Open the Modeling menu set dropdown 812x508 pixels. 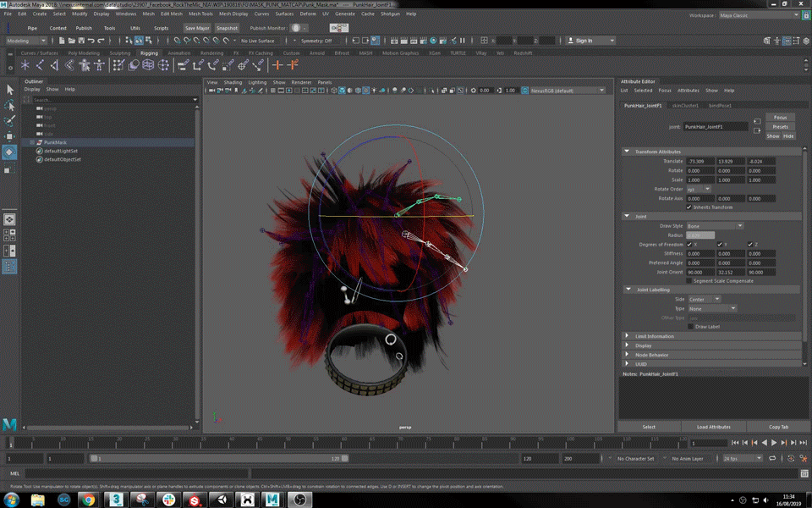(x=26, y=41)
